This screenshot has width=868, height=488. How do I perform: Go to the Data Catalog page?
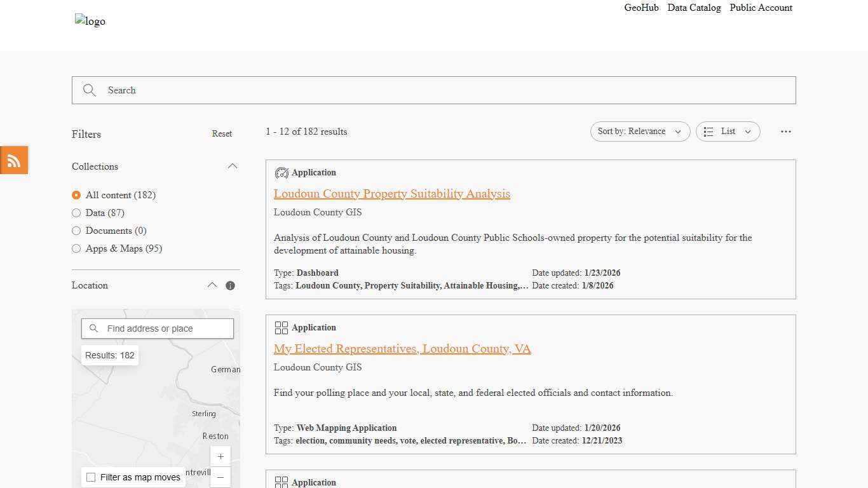point(694,8)
